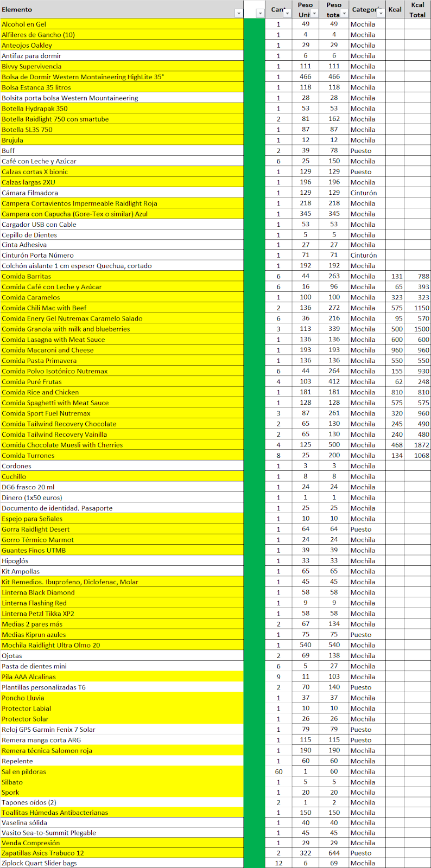Select the Elemento header cell
The image size is (431, 868).
pos(122,9)
